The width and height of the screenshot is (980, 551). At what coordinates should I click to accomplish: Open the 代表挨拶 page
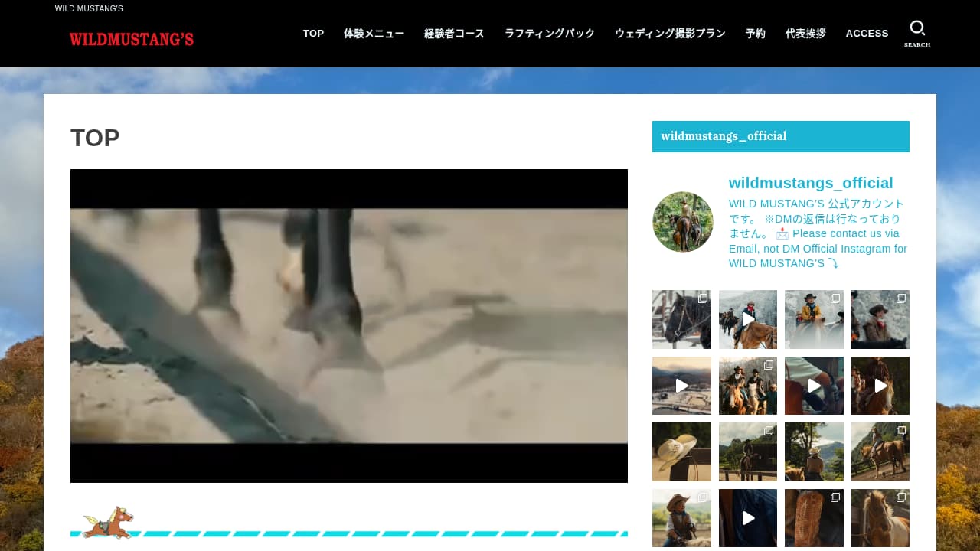[x=805, y=34]
